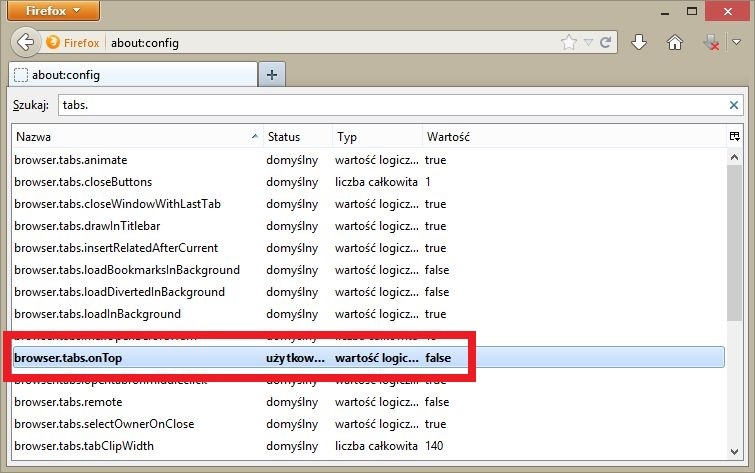755x473 pixels.
Task: Sort by the Typ column header
Action: coord(377,137)
